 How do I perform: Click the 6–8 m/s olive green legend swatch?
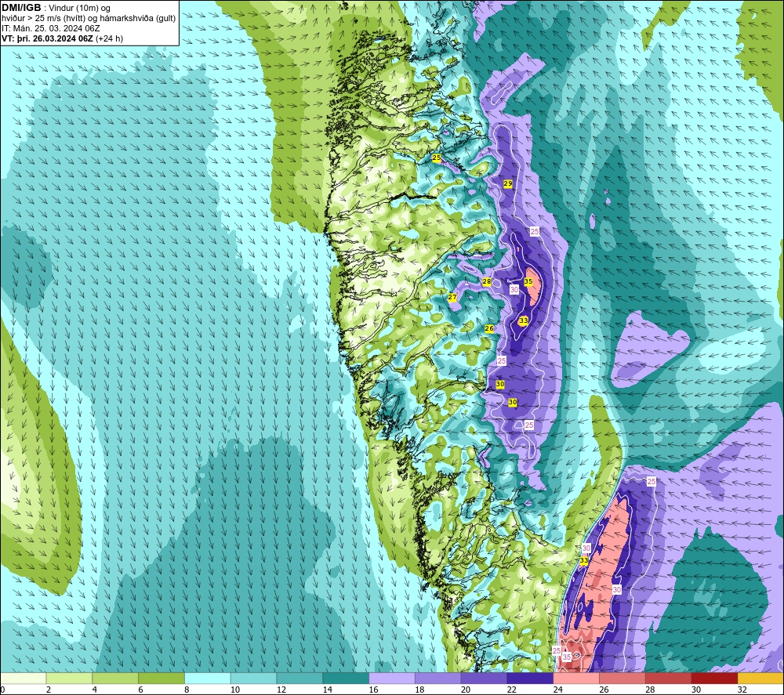coord(162,678)
